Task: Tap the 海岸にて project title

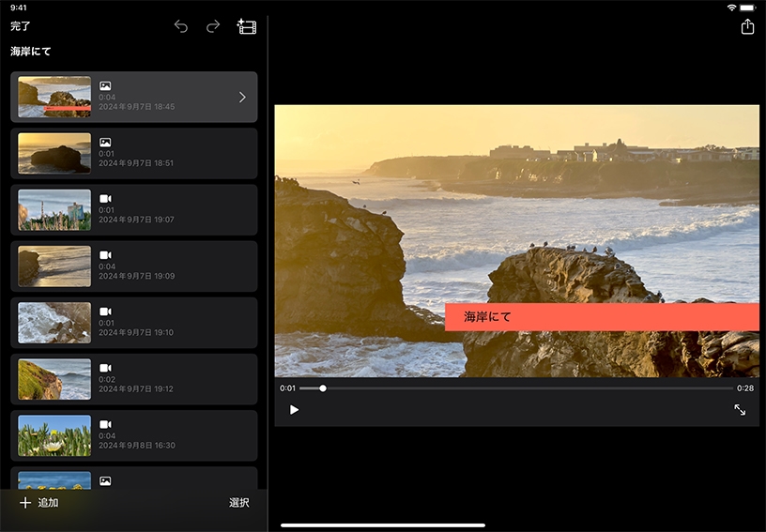Action: 31,52
